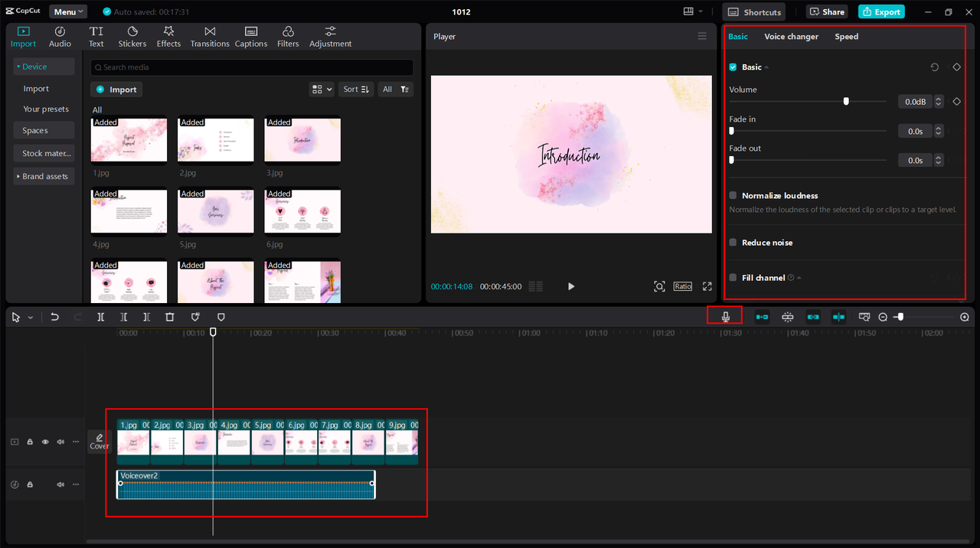Select Your presets in sidebar
The height and width of the screenshot is (548, 980).
[46, 109]
